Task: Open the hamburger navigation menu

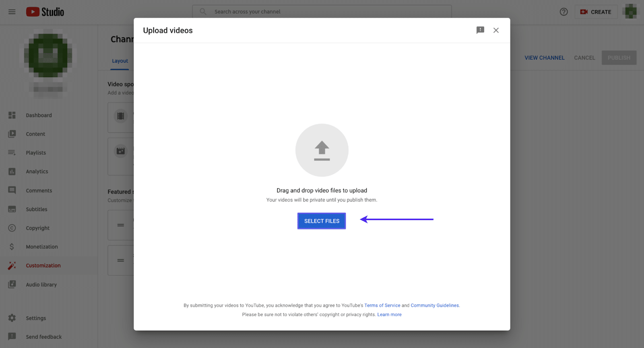Action: pyautogui.click(x=12, y=12)
